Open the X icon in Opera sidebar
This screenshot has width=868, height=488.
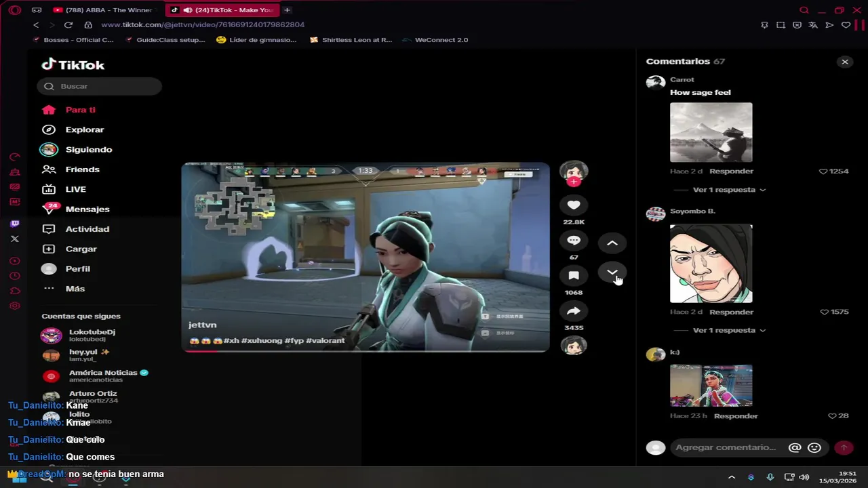coord(15,239)
